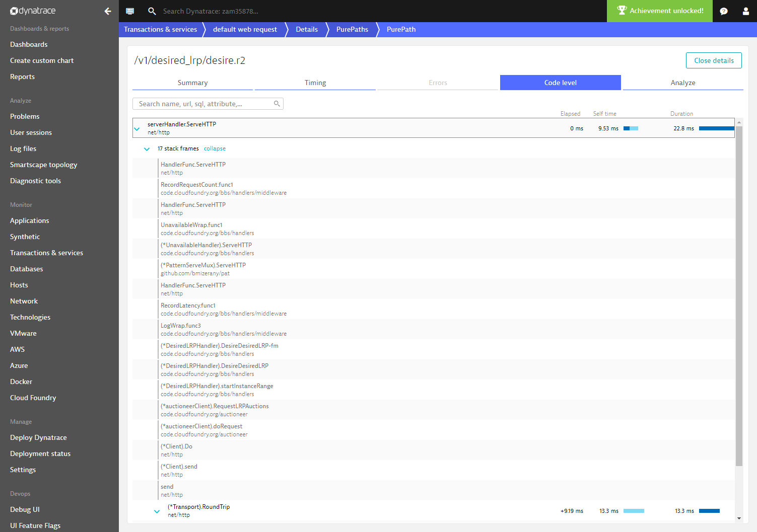Click the search magnifier icon in top bar
Image resolution: width=757 pixels, height=532 pixels.
coord(152,11)
